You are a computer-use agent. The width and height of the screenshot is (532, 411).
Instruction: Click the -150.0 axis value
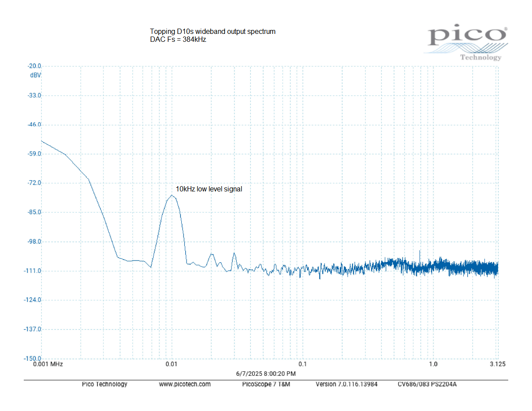tap(33, 358)
